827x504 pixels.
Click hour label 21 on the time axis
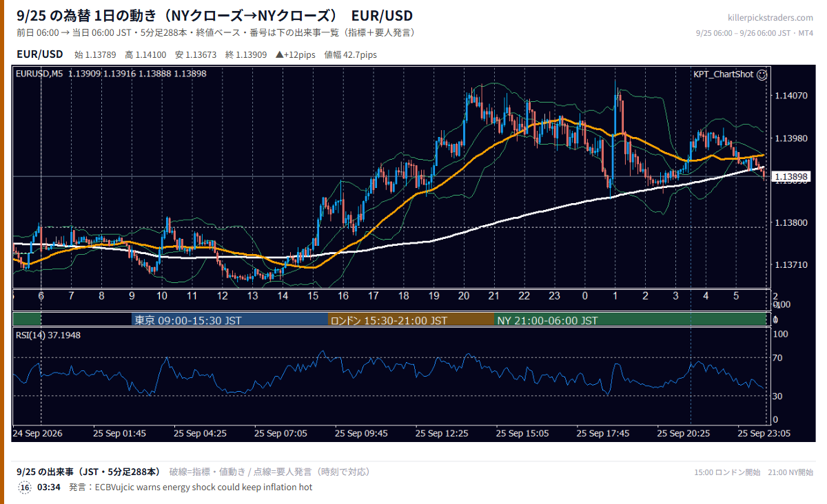[x=493, y=296]
